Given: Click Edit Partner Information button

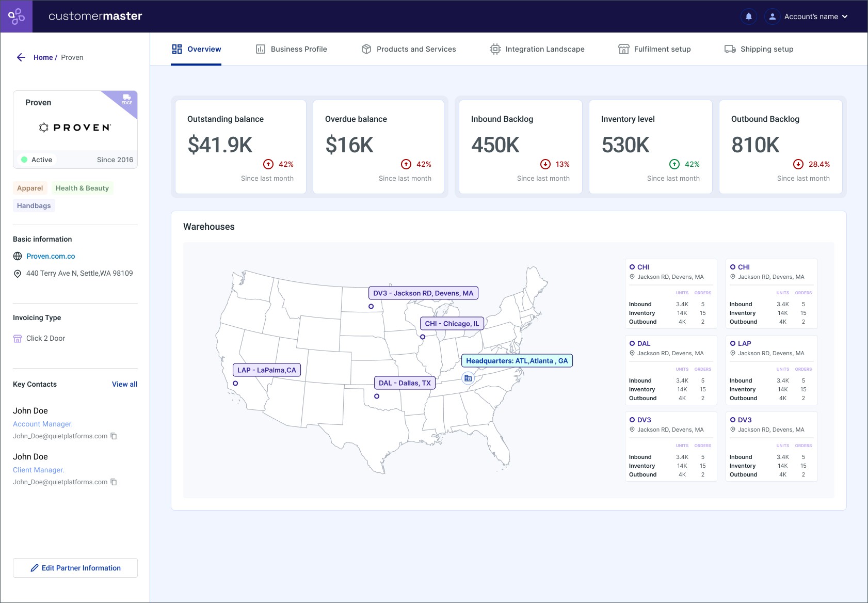Looking at the screenshot, I should pos(75,568).
